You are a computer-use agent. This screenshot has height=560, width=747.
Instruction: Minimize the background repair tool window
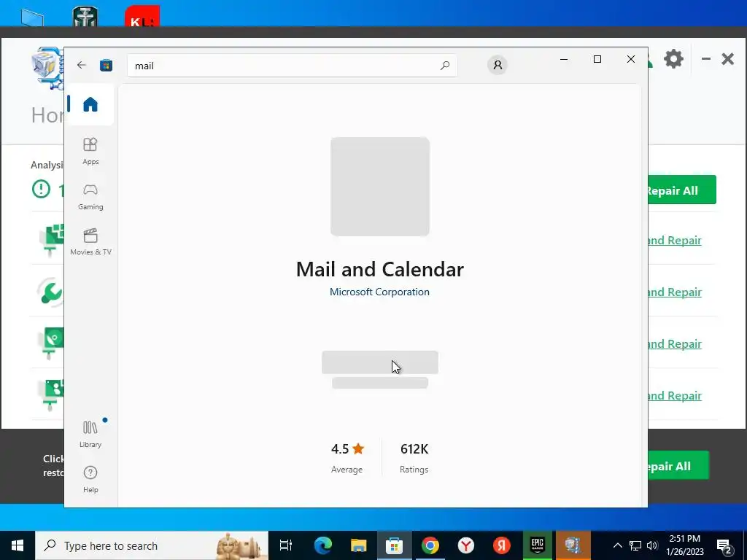point(706,59)
